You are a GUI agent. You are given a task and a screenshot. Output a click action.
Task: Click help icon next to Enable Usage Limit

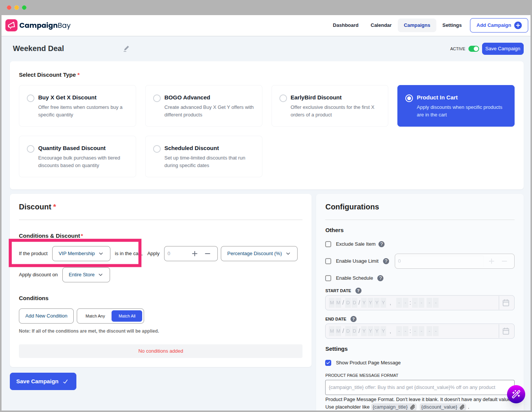click(386, 261)
